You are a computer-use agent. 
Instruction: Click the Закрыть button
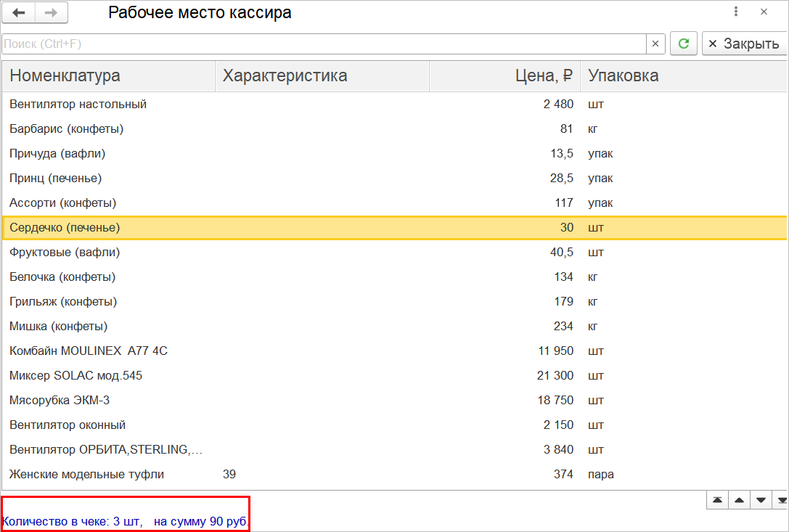click(x=744, y=44)
